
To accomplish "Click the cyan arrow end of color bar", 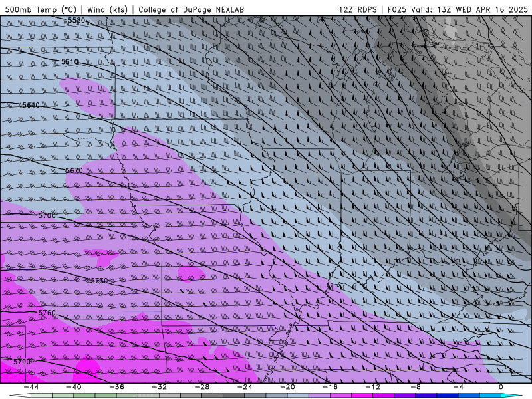I will click(511, 396).
